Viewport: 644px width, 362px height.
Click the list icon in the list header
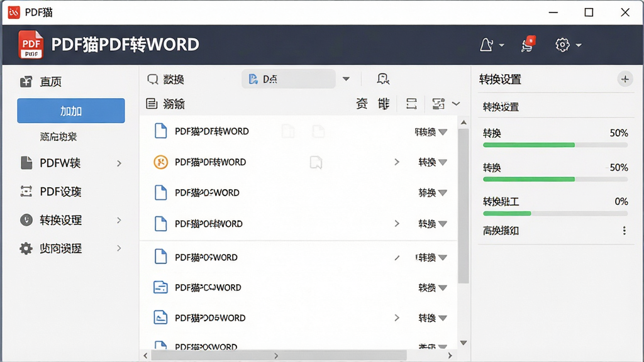point(152,104)
